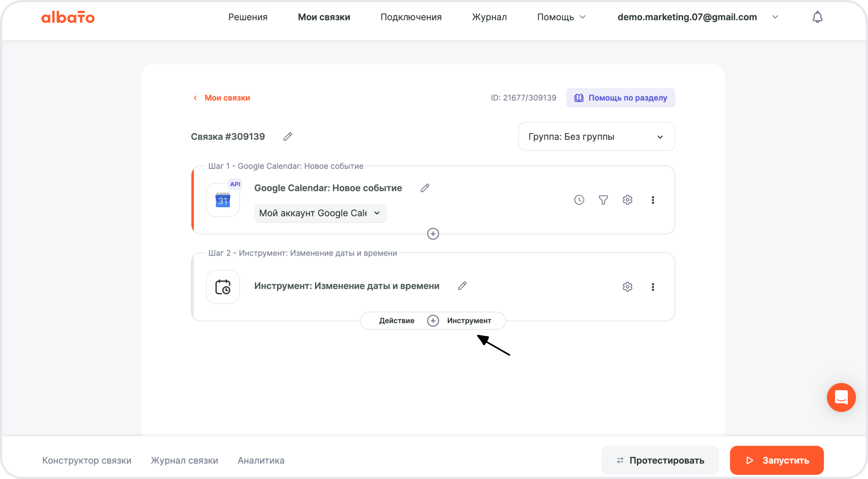Open three-dot menu of Google Calendar step

(x=653, y=200)
